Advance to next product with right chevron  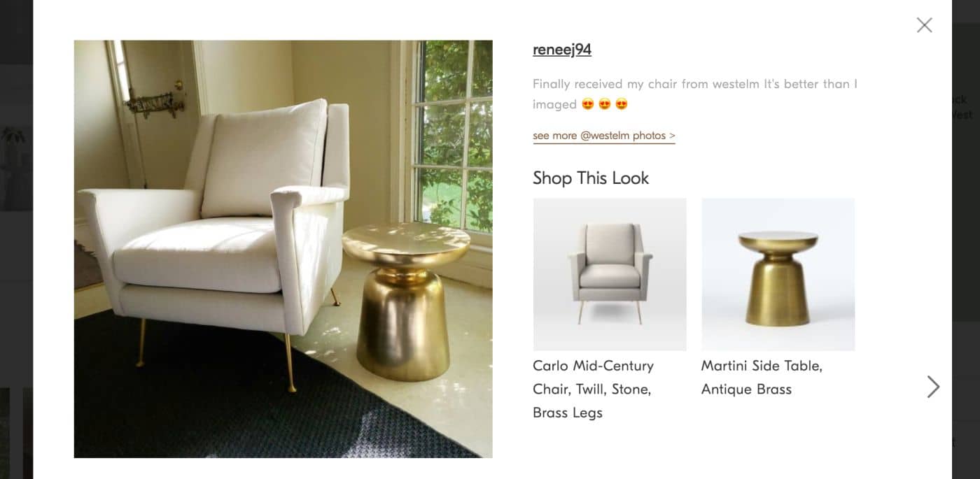point(933,387)
